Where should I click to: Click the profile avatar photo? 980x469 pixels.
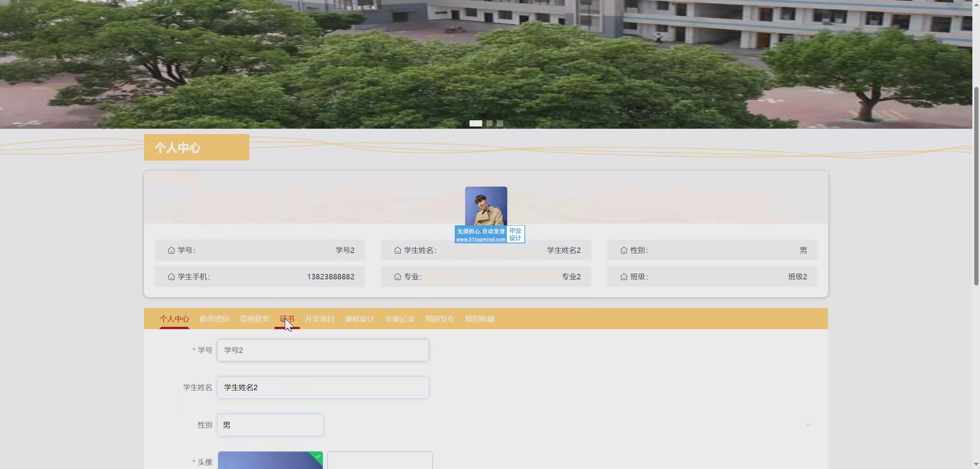486,206
